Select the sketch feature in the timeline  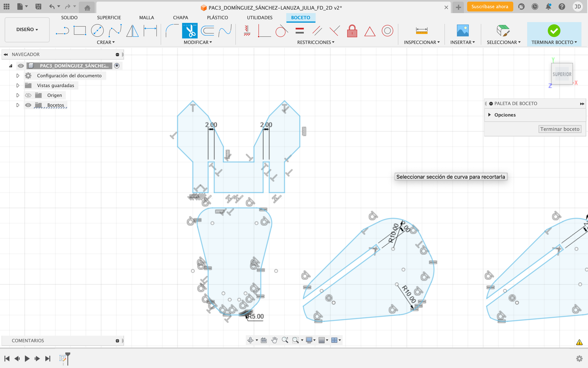[63, 358]
